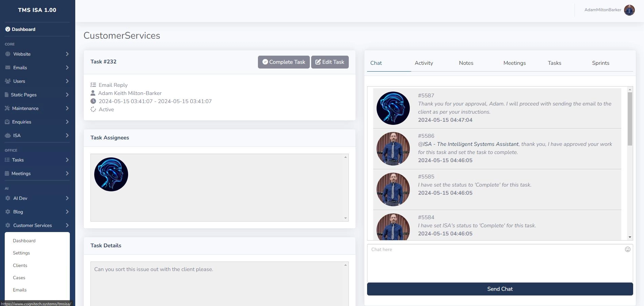This screenshot has height=306, width=644.
Task: Expand the Enquiries chevron
Action: 67,122
